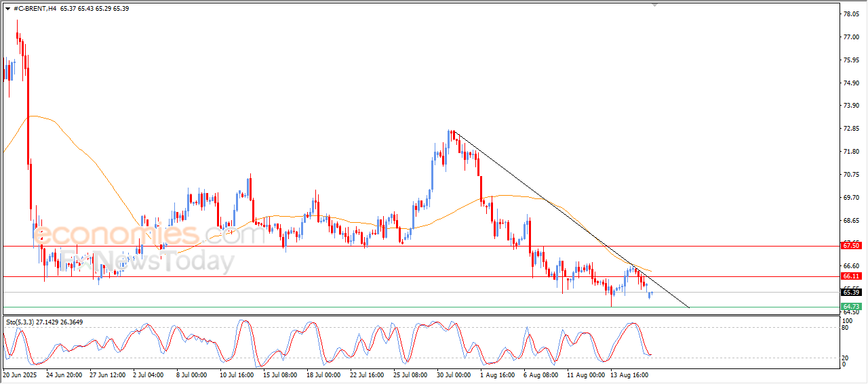
Task: Click the stochastic scale label 80
Action: click(x=845, y=328)
